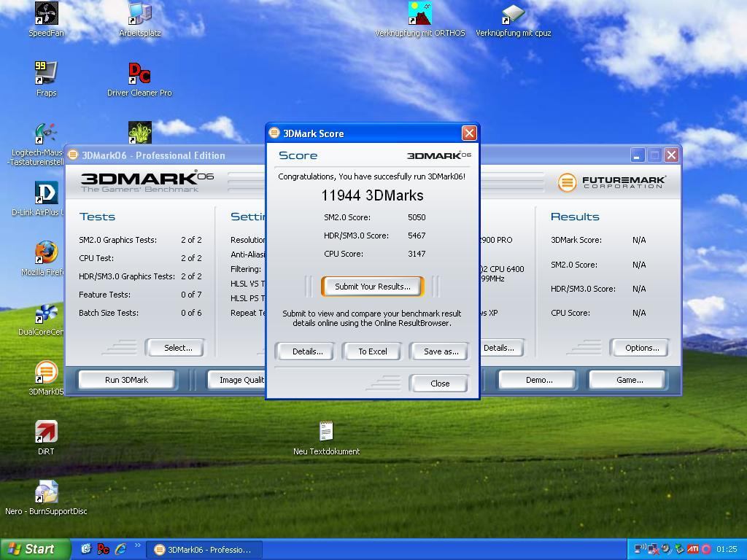
Task: Click the Batch Size Tests row
Action: point(140,313)
